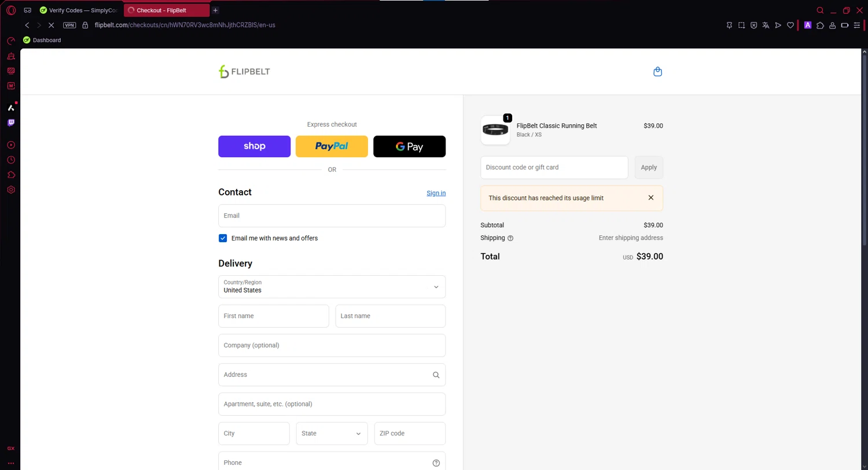The width and height of the screenshot is (868, 470).
Task: Open a new tab
Action: 215,10
